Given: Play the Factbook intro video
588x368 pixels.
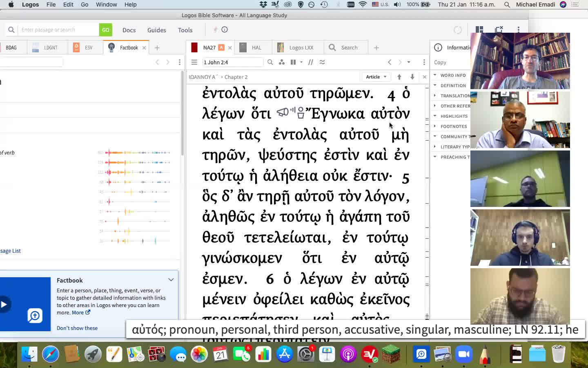Looking at the screenshot, I should pyautogui.click(x=4, y=304).
